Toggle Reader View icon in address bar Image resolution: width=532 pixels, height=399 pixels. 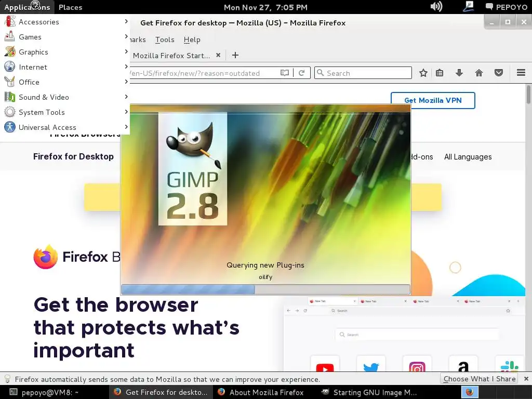(285, 73)
